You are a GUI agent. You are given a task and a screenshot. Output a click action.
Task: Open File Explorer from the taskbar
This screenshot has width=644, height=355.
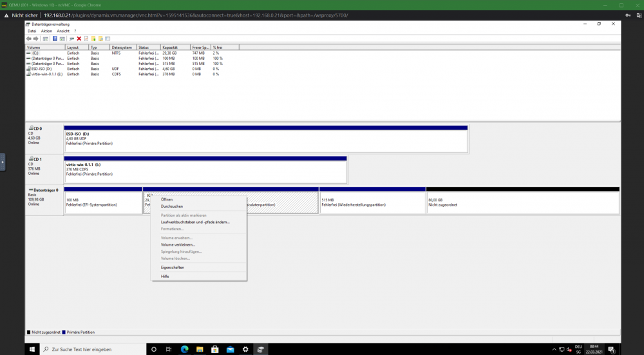click(x=200, y=349)
